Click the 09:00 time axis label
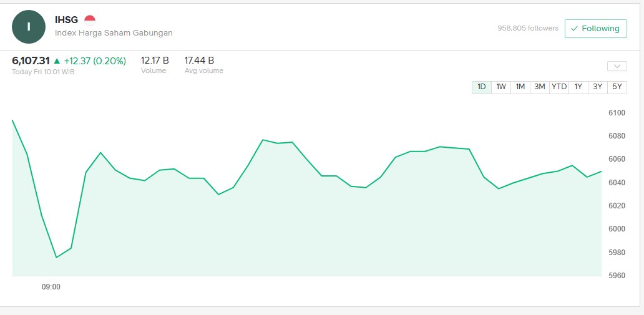 (51, 287)
